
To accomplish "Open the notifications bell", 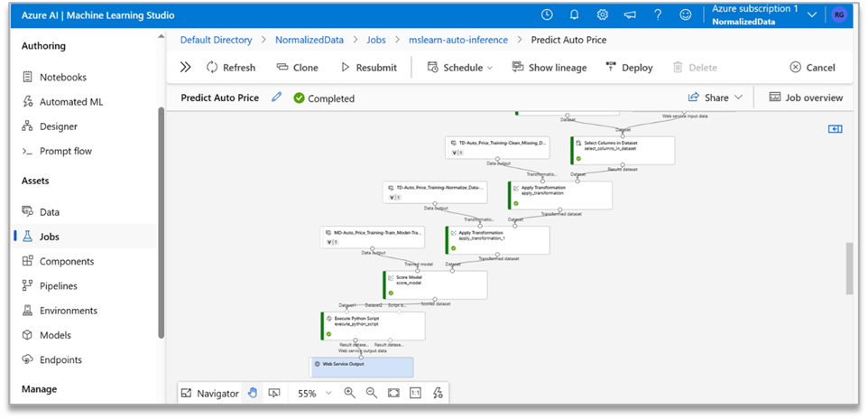I will [x=575, y=15].
